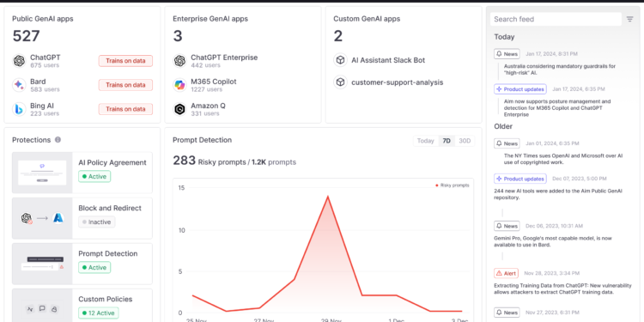Select the 7D time range
This screenshot has width=644, height=322.
point(446,141)
